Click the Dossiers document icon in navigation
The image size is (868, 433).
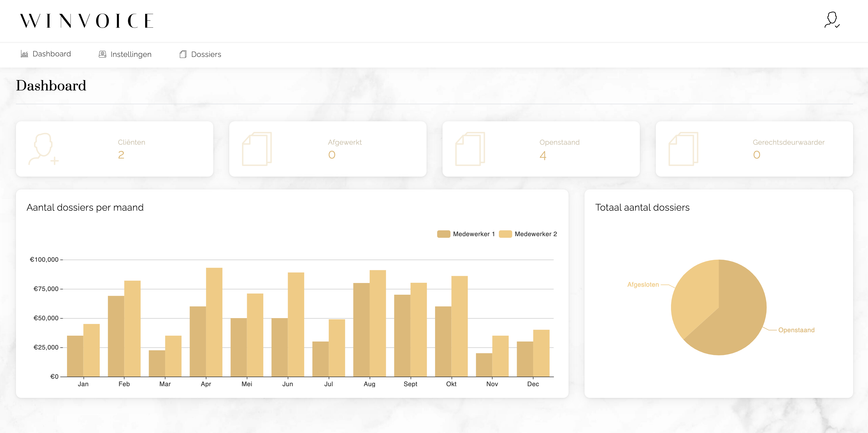183,54
